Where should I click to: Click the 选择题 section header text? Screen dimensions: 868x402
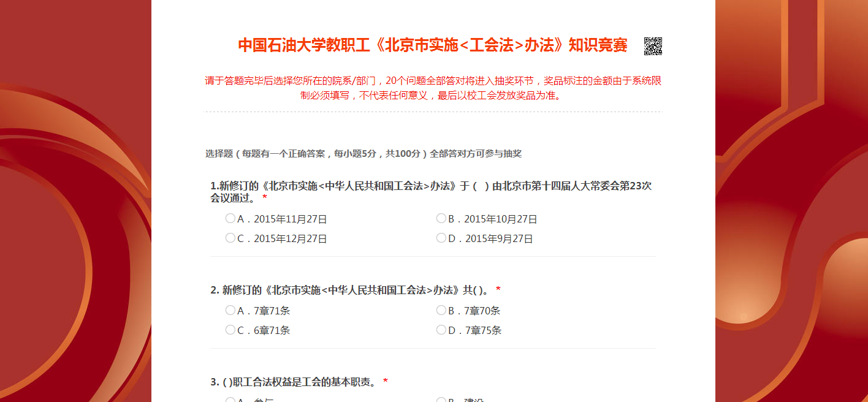click(x=363, y=154)
